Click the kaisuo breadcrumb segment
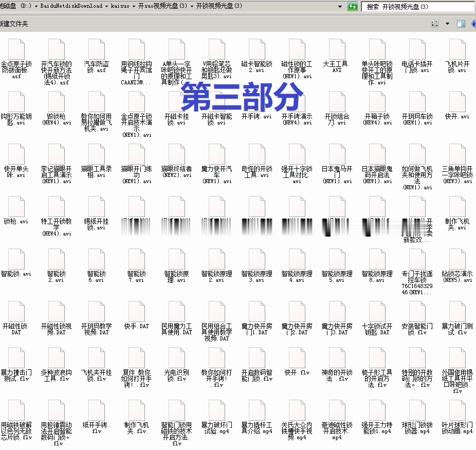 coord(120,6)
